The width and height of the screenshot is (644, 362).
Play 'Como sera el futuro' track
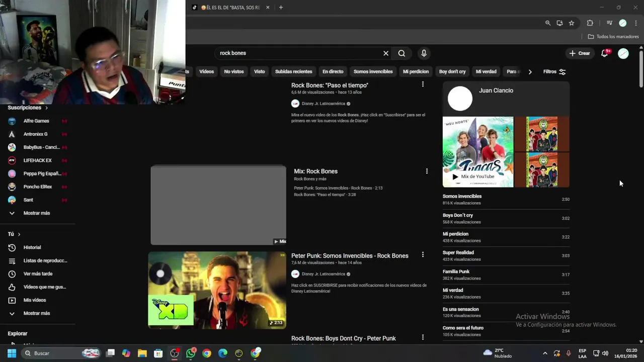pos(506,331)
